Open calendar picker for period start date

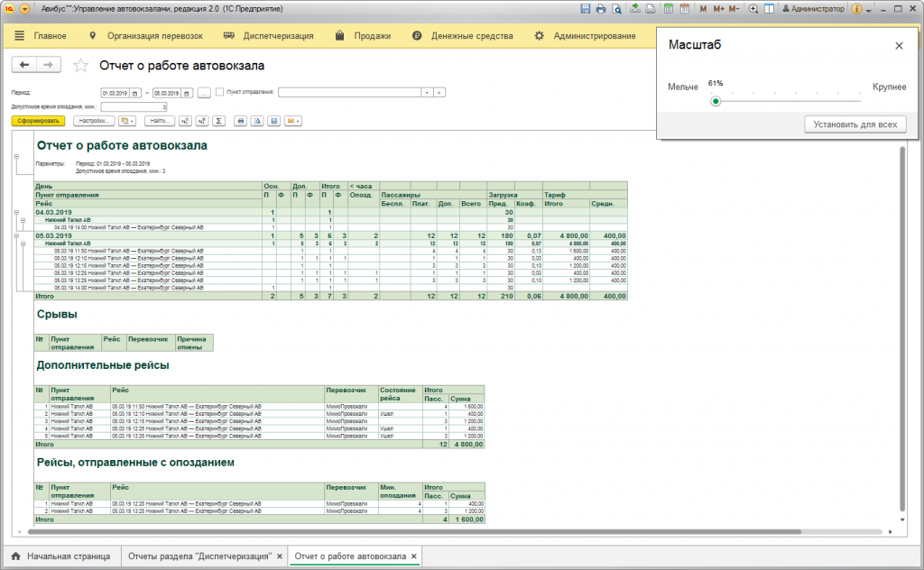135,92
